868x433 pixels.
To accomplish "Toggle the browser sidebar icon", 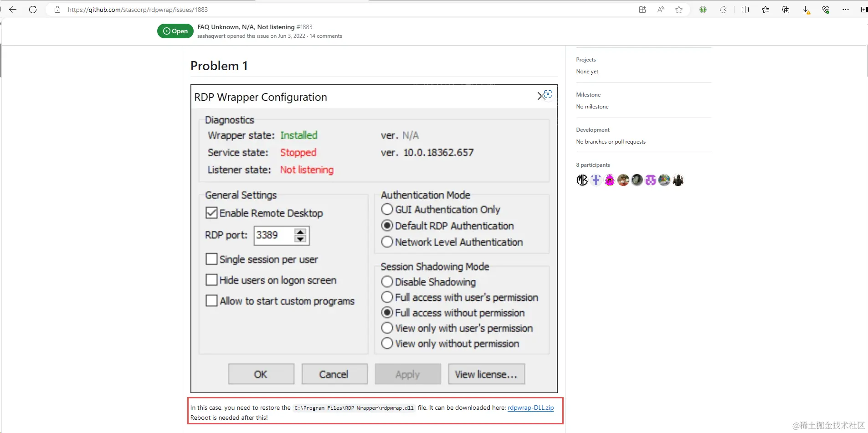I will 864,10.
